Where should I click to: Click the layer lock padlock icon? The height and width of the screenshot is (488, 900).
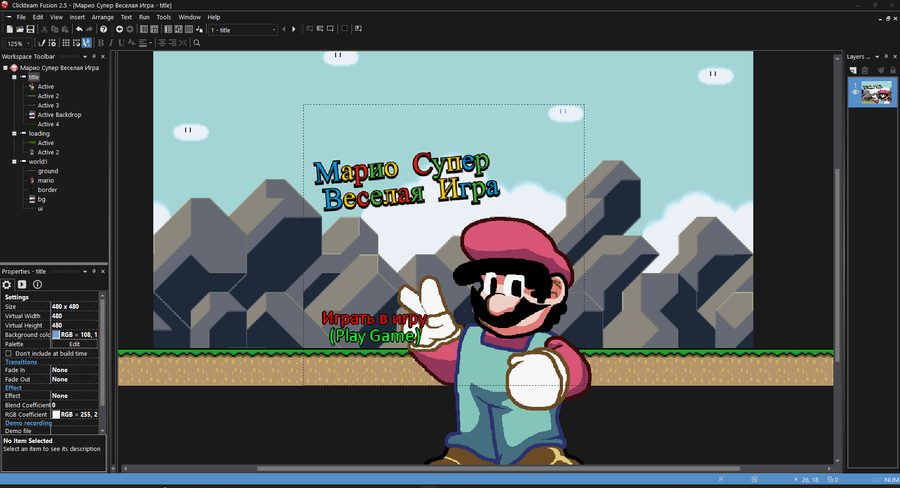coord(893,70)
